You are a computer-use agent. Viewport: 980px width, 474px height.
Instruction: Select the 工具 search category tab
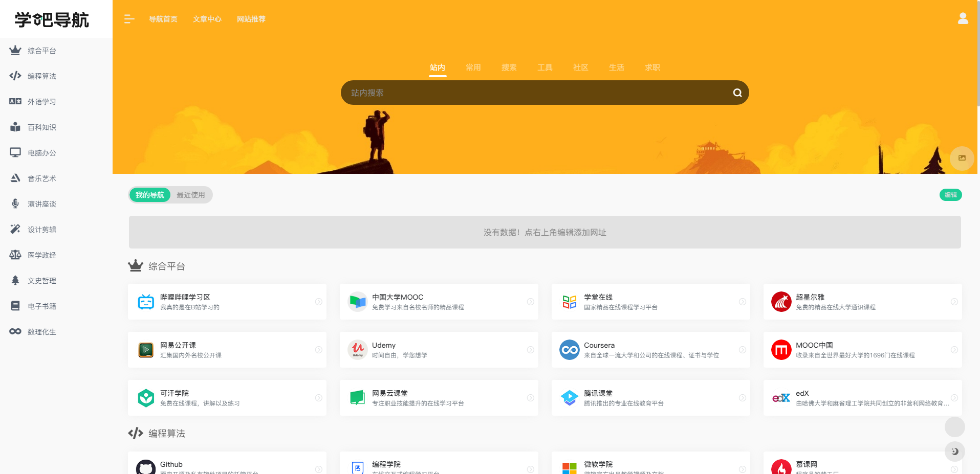[545, 67]
